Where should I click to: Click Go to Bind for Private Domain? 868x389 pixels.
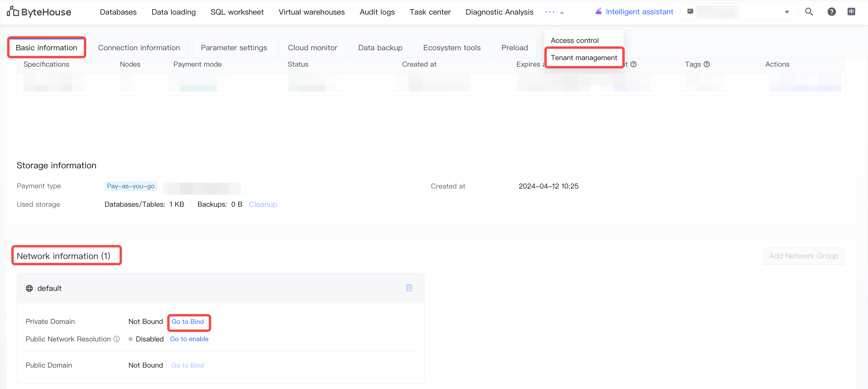188,322
